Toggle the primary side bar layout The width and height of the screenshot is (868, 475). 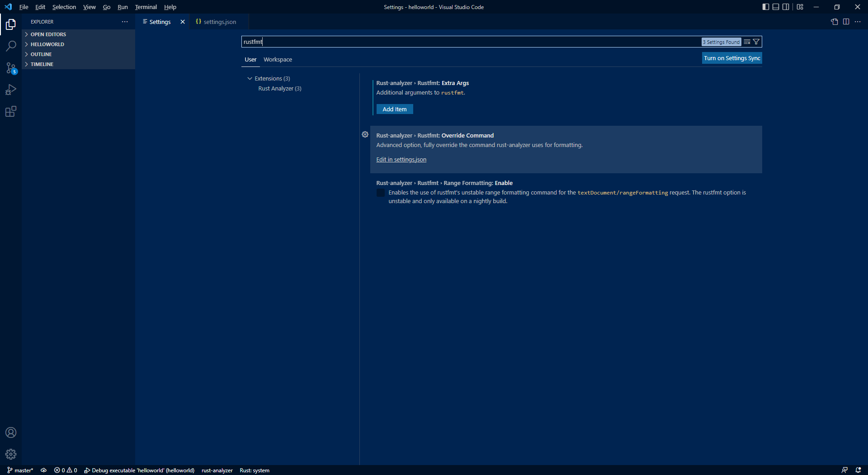(x=765, y=7)
